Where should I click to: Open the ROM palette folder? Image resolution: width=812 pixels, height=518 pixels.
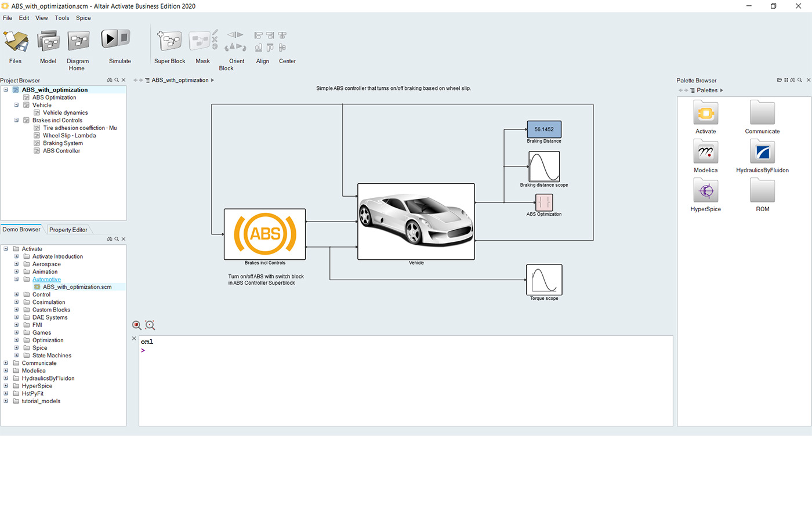pos(762,191)
